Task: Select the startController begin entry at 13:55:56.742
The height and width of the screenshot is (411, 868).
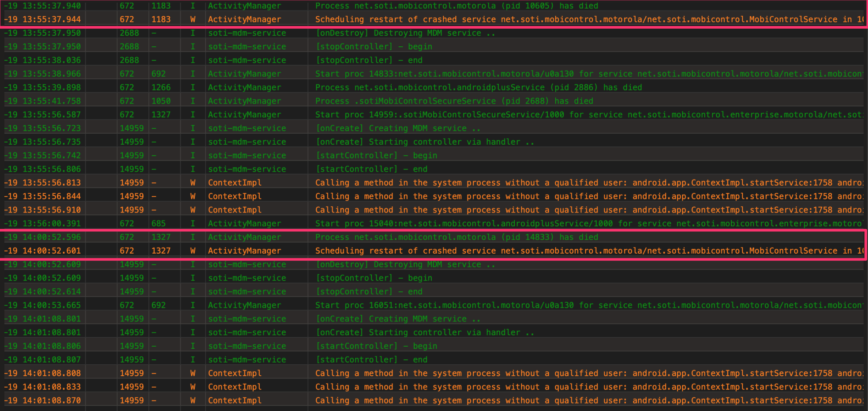Action: 376,155
